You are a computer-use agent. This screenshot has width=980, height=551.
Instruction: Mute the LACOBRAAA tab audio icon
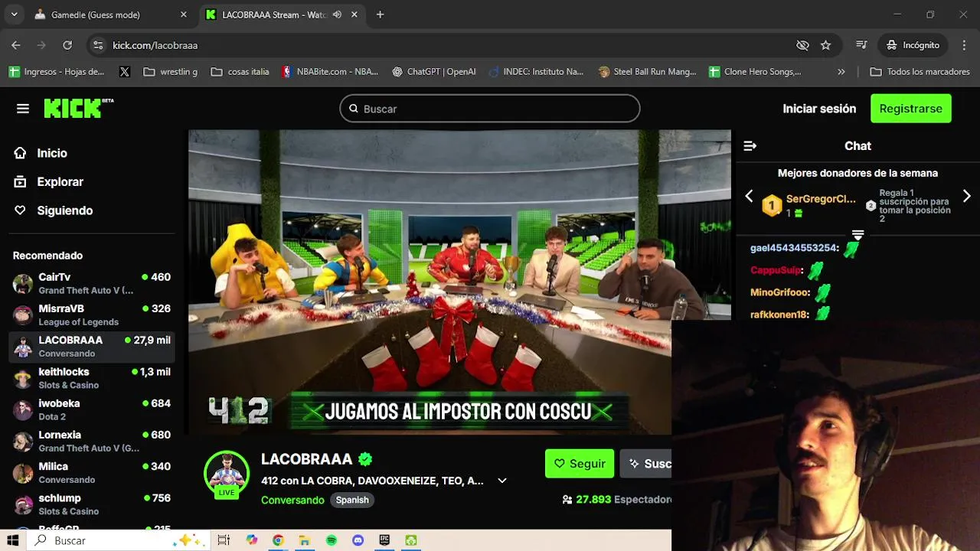(337, 15)
